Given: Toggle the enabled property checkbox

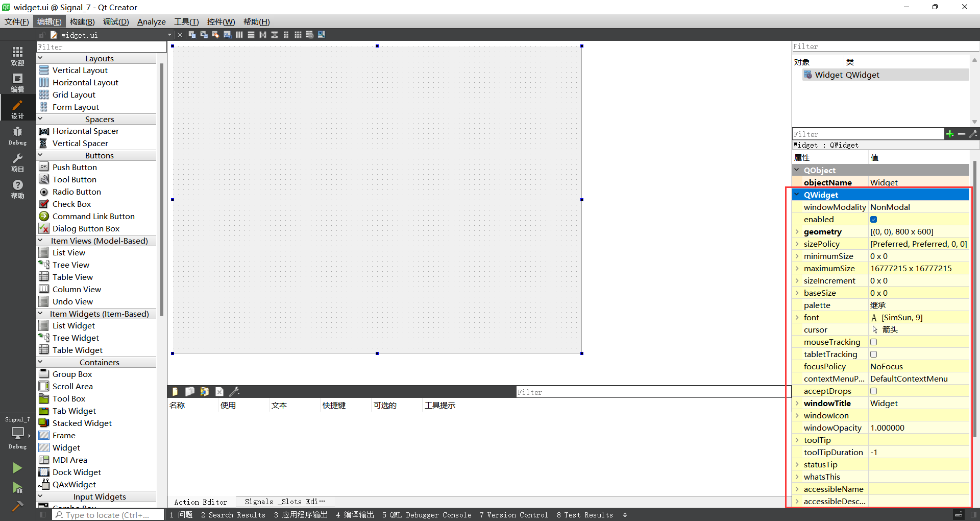Looking at the screenshot, I should [873, 220].
